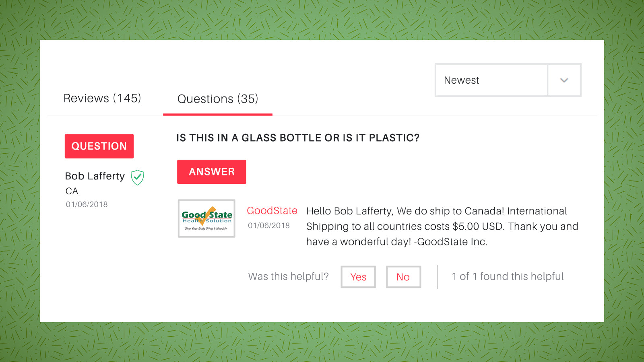Click the 'Was this helpful?' label
Viewport: 644px width, 362px height.
[x=288, y=276]
